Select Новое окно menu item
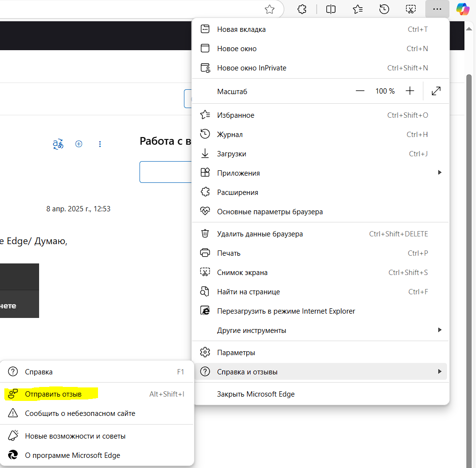 point(320,49)
